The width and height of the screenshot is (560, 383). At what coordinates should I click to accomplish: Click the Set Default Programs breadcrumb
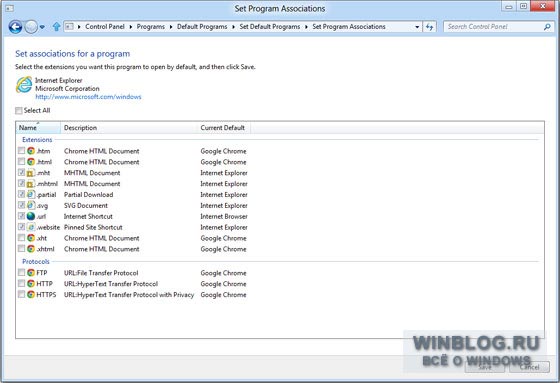(270, 27)
